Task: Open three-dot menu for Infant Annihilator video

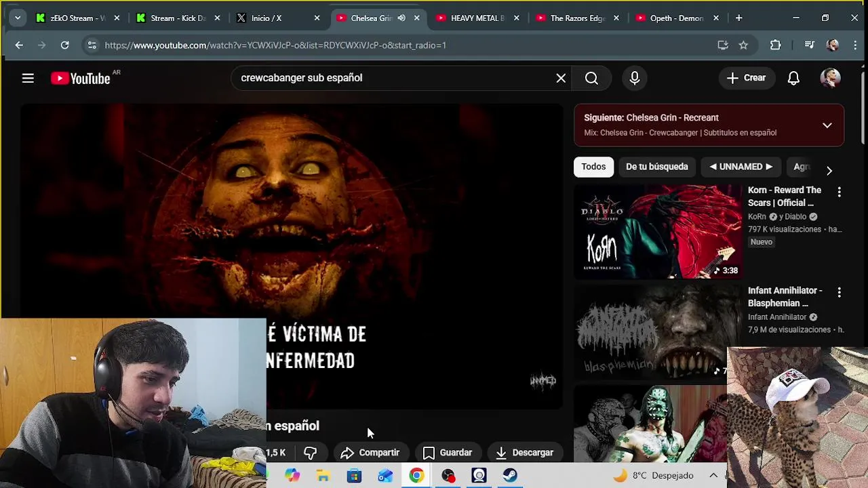Action: (x=839, y=293)
